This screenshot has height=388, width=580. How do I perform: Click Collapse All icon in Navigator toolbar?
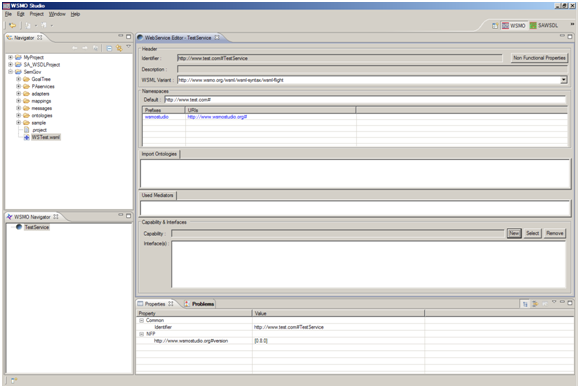coord(109,48)
